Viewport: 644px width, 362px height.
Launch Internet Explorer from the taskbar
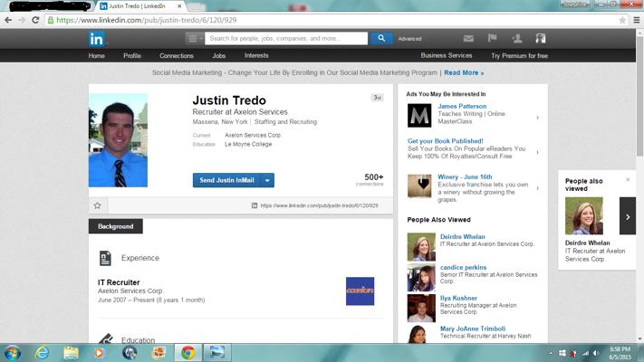[x=42, y=353]
